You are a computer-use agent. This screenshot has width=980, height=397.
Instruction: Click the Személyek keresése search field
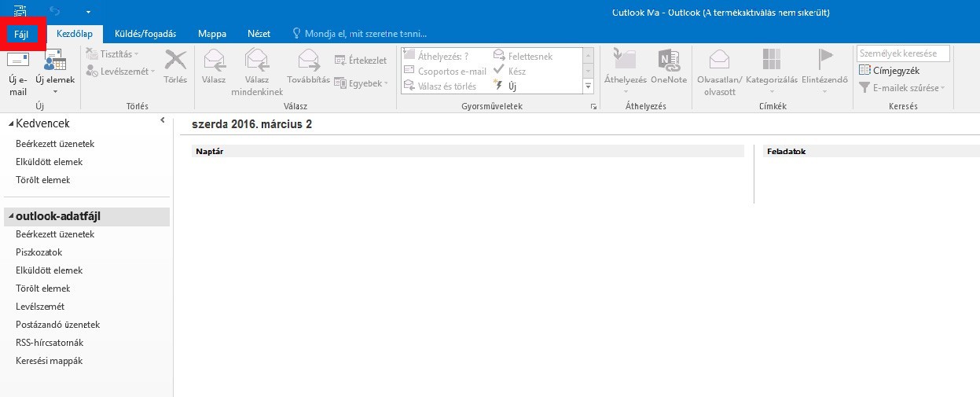[x=903, y=53]
